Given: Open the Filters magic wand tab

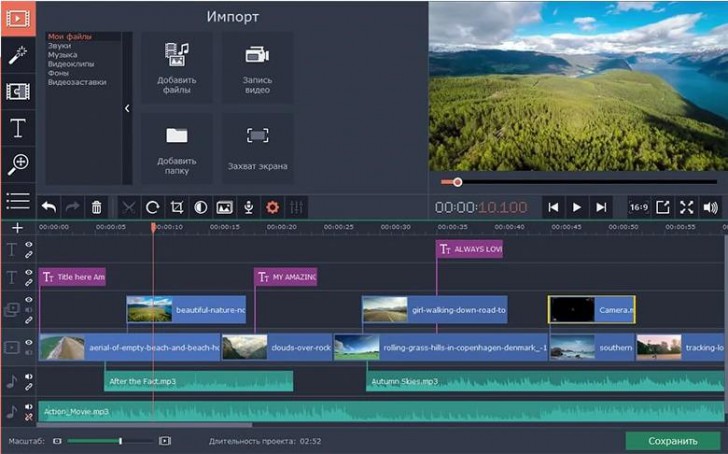Looking at the screenshot, I should (18, 55).
